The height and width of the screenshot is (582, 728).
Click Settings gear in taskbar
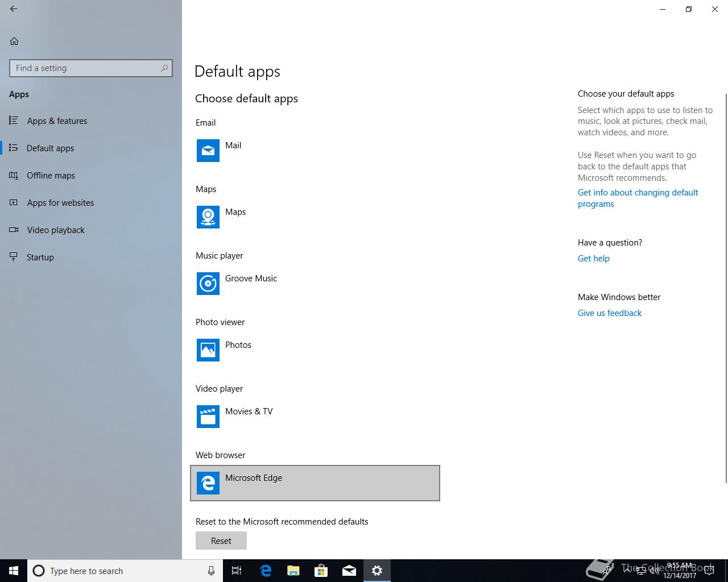[x=377, y=571]
